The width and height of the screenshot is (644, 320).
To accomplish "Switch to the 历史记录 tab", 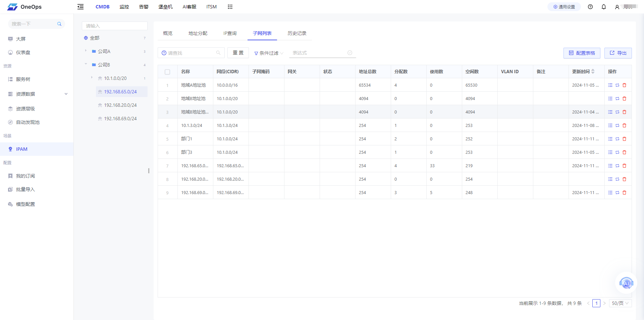I will click(297, 33).
